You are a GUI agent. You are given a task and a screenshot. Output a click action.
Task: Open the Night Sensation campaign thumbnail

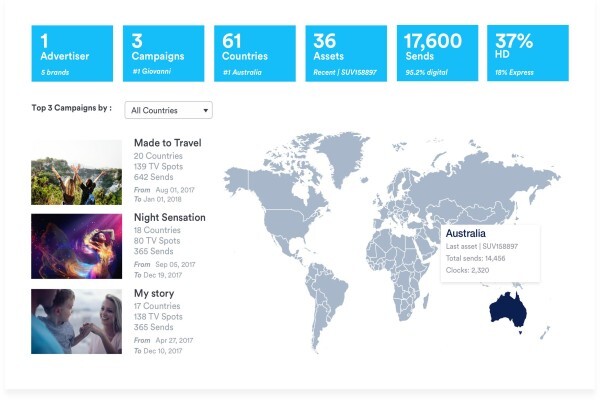pos(77,246)
